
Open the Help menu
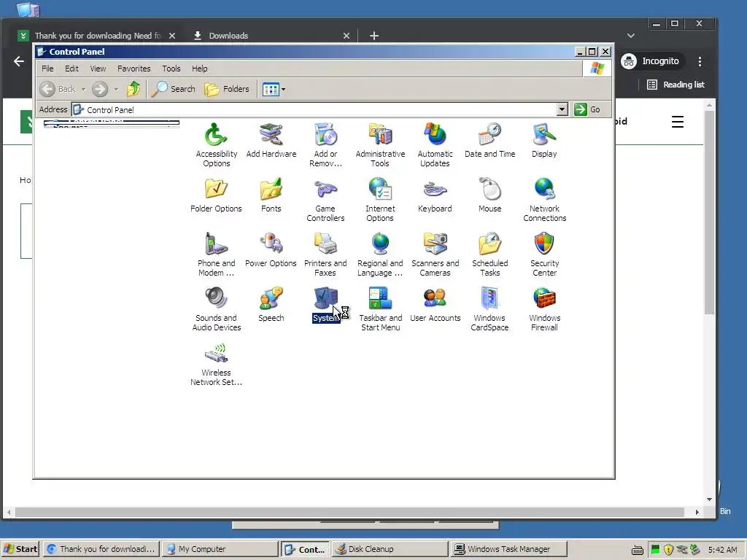[x=200, y=69]
